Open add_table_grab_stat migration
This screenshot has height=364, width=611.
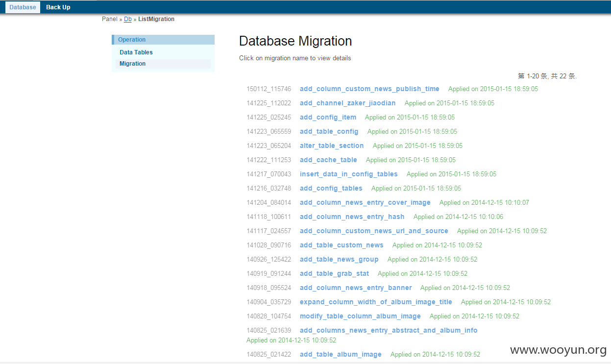(334, 273)
